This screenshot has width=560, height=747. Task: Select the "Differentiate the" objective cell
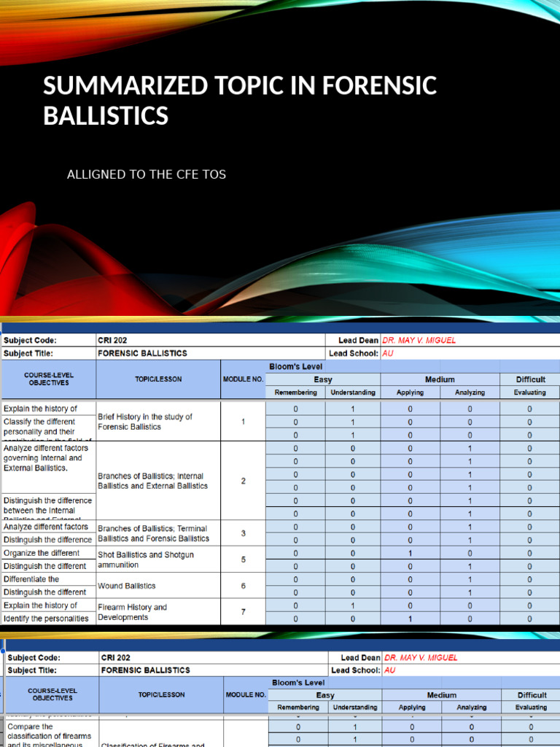tap(49, 578)
